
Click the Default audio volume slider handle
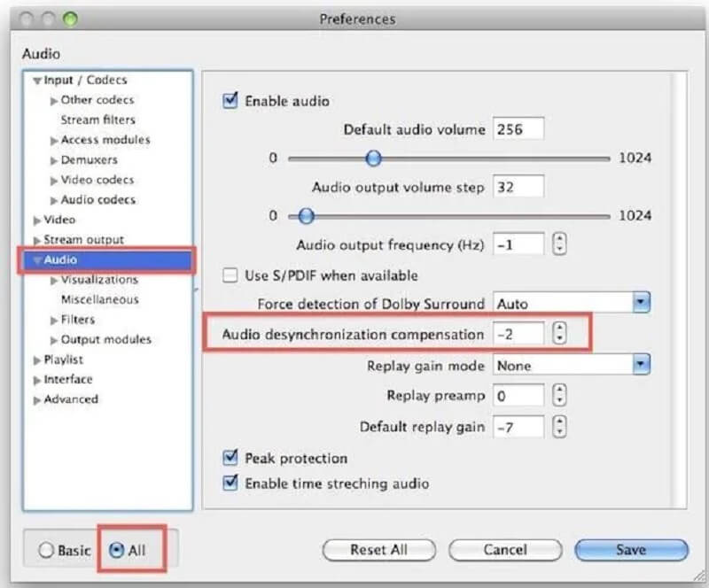[x=374, y=159]
